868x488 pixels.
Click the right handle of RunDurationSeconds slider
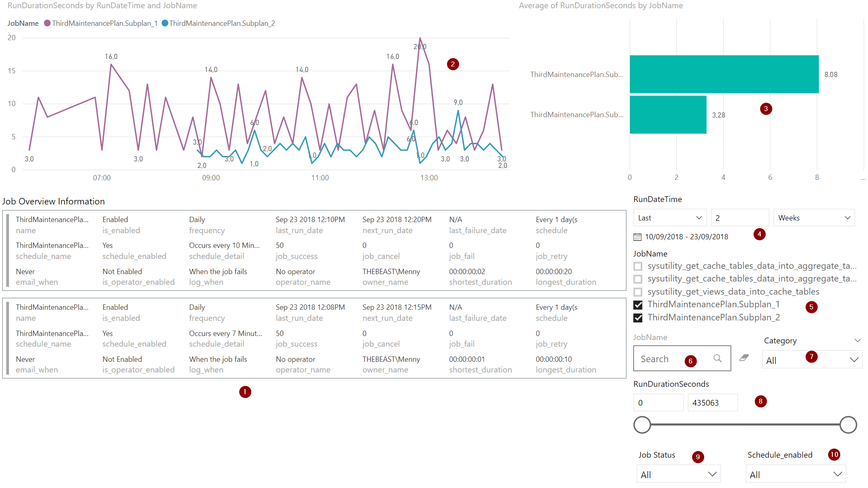coord(848,424)
